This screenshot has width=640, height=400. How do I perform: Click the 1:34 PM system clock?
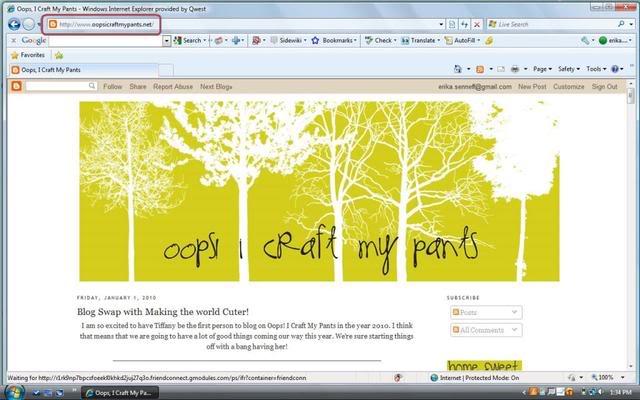click(621, 393)
